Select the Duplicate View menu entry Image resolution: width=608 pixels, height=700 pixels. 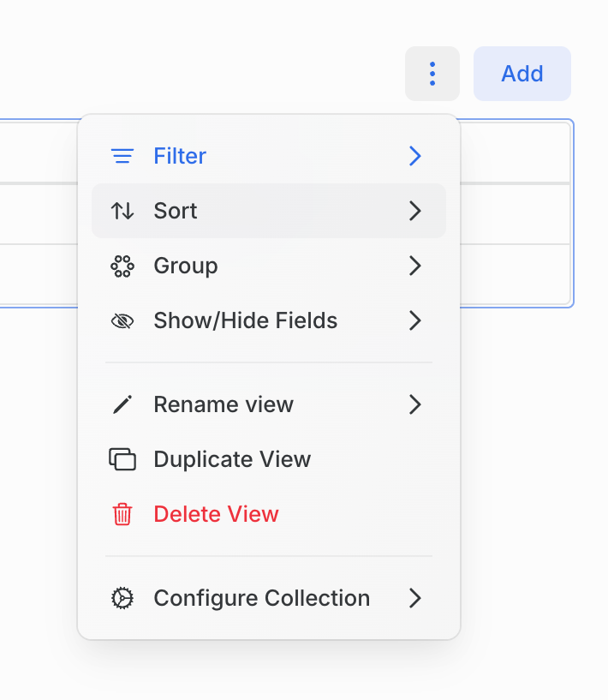(269, 459)
